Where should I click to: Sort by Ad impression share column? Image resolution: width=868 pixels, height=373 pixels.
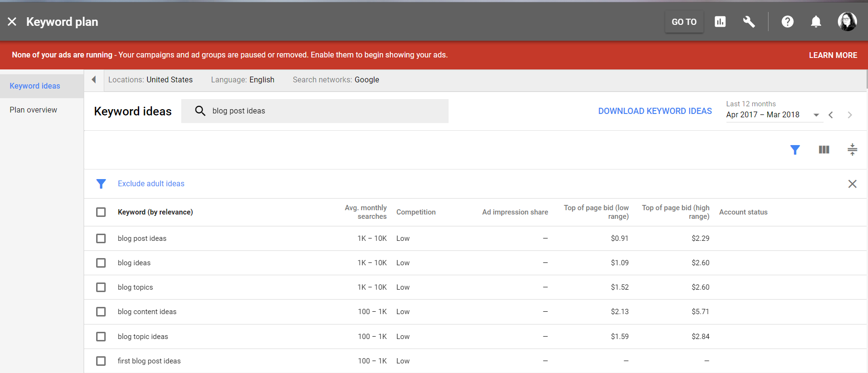tap(515, 212)
